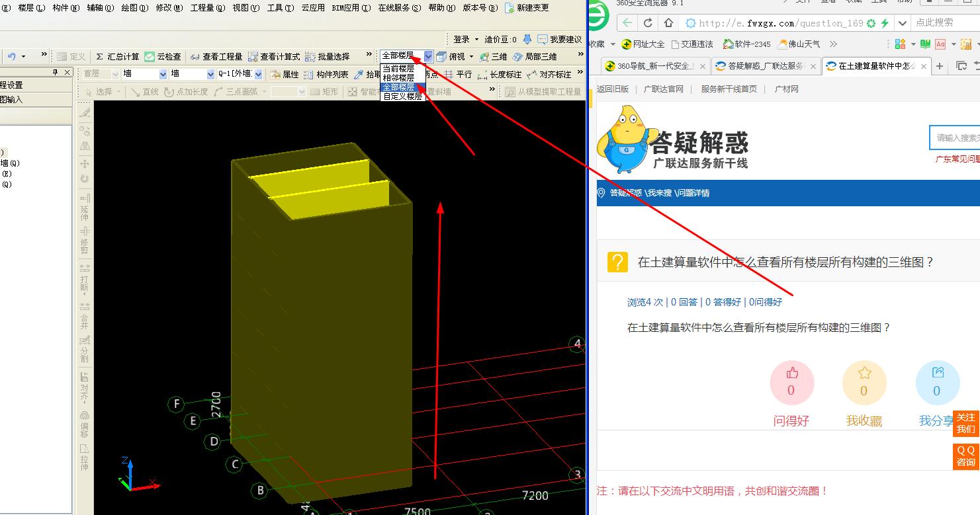The image size is (980, 515).
Task: Select the 平行 parallel axis tool
Action: 458,74
